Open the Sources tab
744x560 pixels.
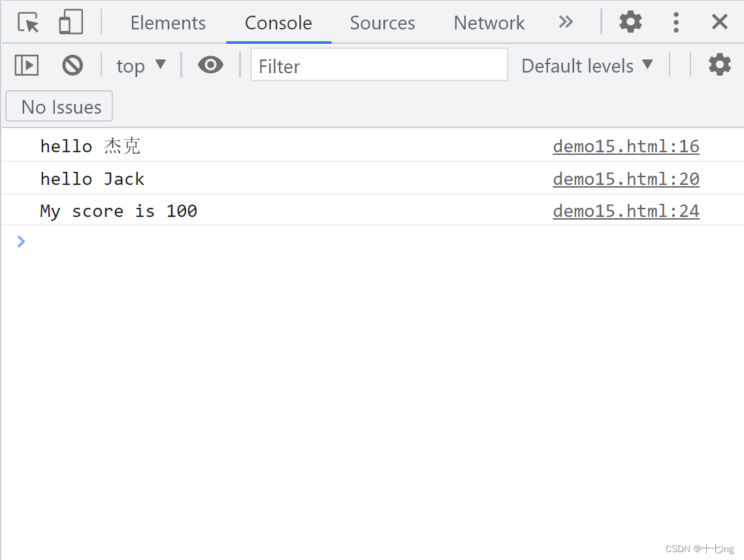point(382,23)
